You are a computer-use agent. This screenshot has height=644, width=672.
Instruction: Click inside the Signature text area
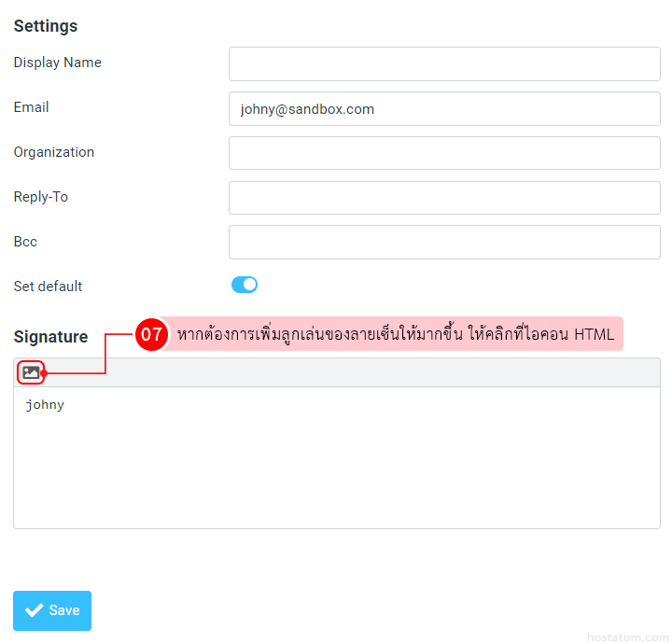point(336,467)
